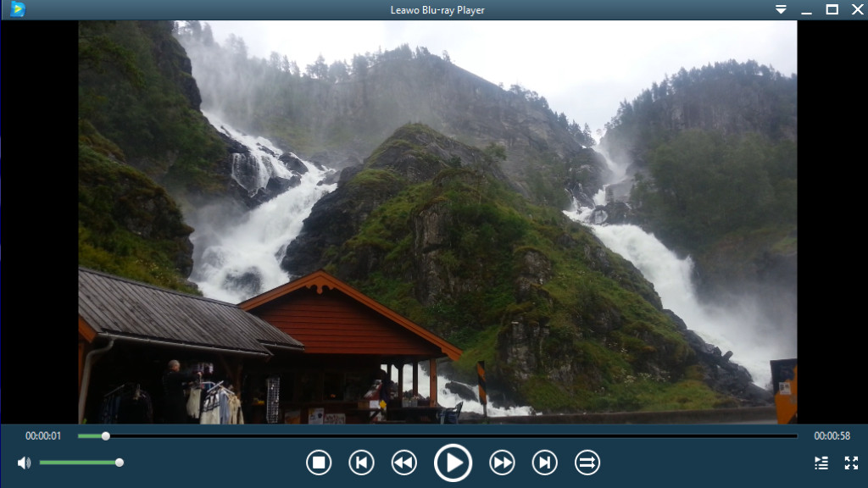
Task: Click the progress bar playhead knob
Action: coord(106,436)
